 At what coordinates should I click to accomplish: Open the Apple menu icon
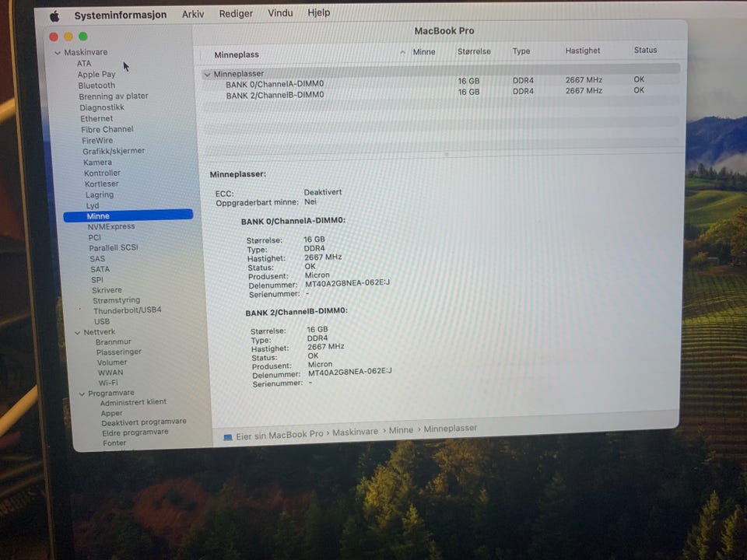(54, 16)
